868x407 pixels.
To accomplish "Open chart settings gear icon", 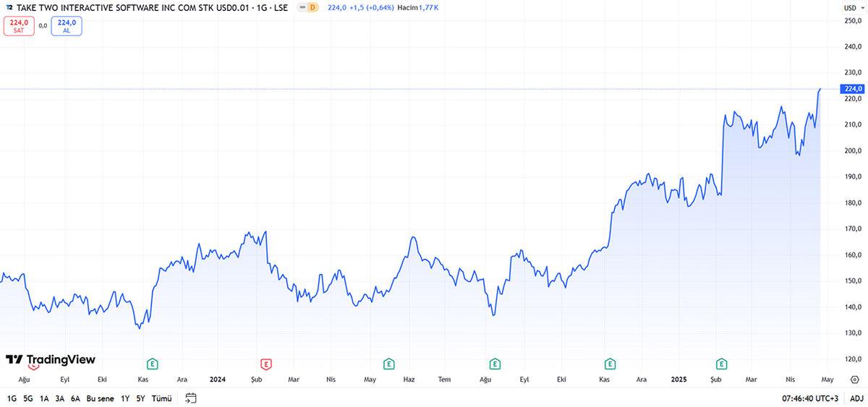I will [x=854, y=379].
